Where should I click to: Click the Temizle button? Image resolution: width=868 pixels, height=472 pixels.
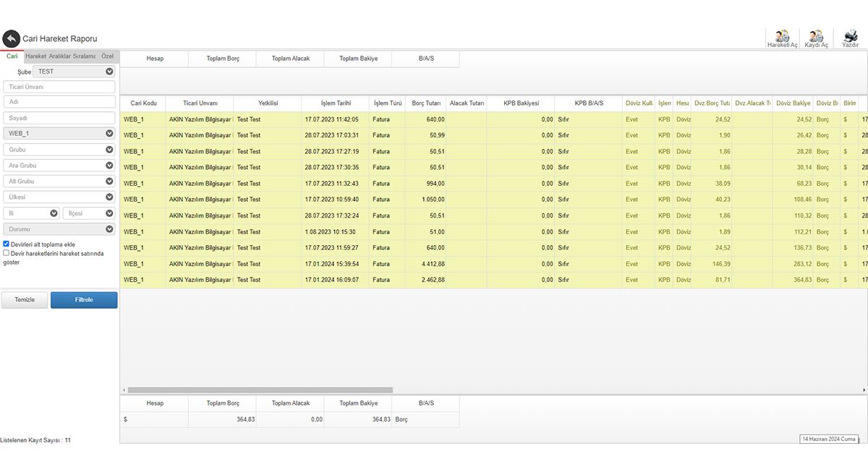[25, 300]
